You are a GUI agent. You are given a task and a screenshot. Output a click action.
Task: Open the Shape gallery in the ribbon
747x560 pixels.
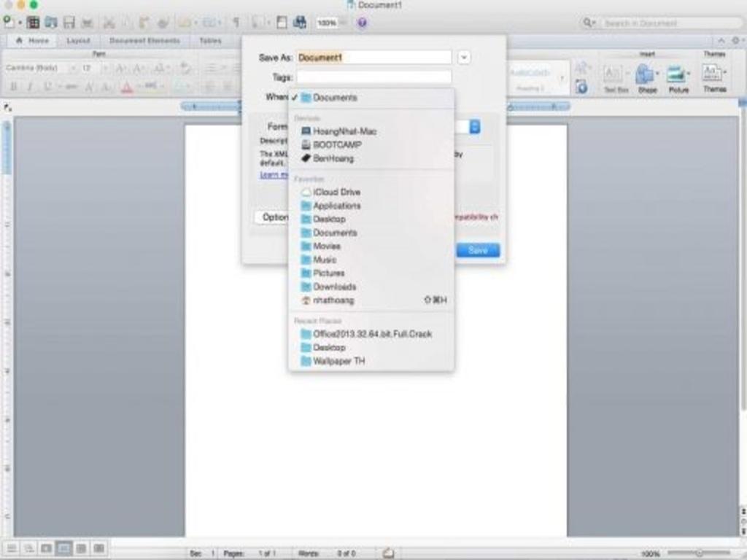(645, 73)
